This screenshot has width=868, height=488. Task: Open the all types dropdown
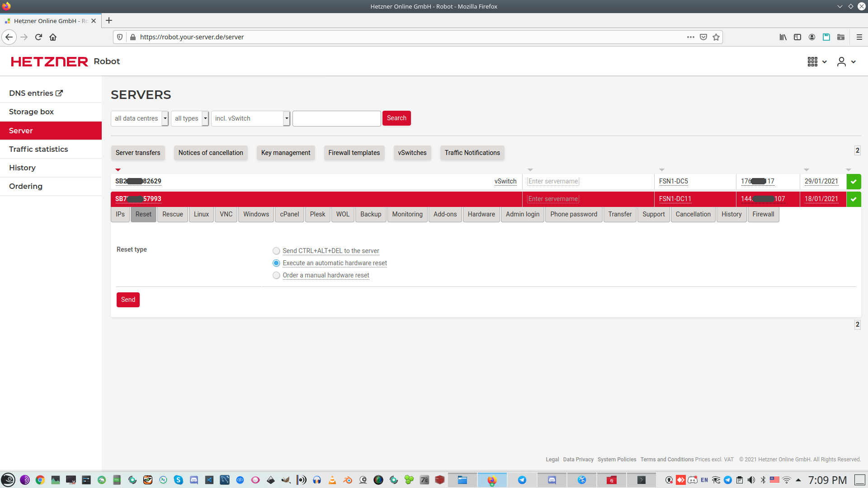pos(190,118)
